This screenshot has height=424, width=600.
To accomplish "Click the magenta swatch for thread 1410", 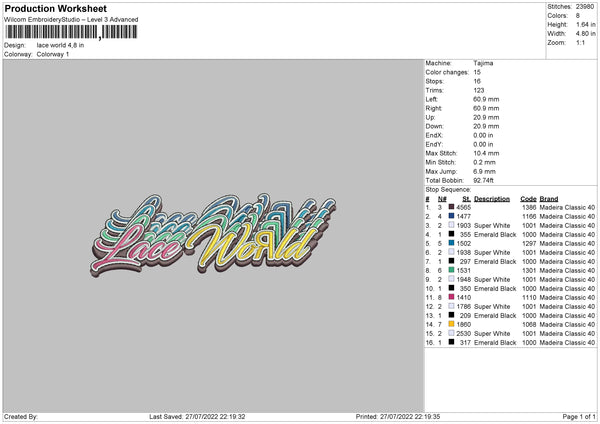I will (x=454, y=297).
